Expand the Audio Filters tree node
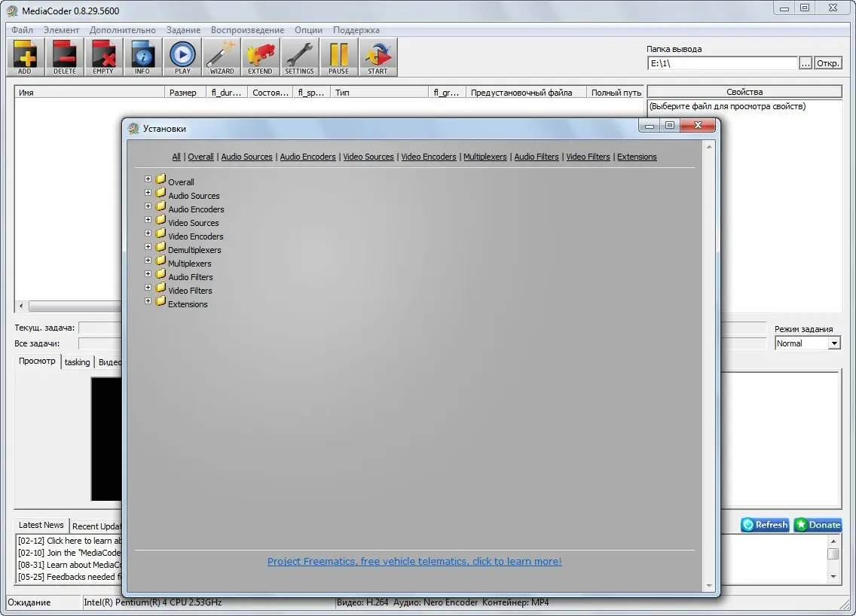Screen dimensions: 856x616 [148, 274]
